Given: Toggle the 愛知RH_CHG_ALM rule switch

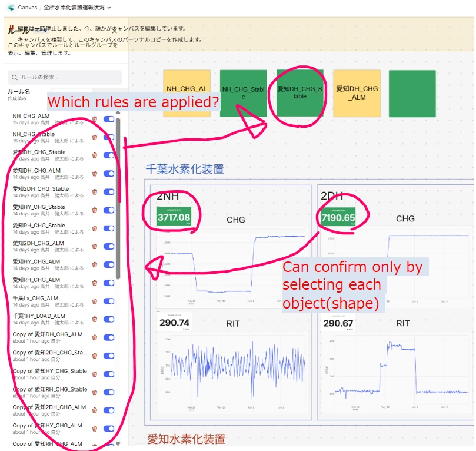Looking at the screenshot, I should click(109, 283).
